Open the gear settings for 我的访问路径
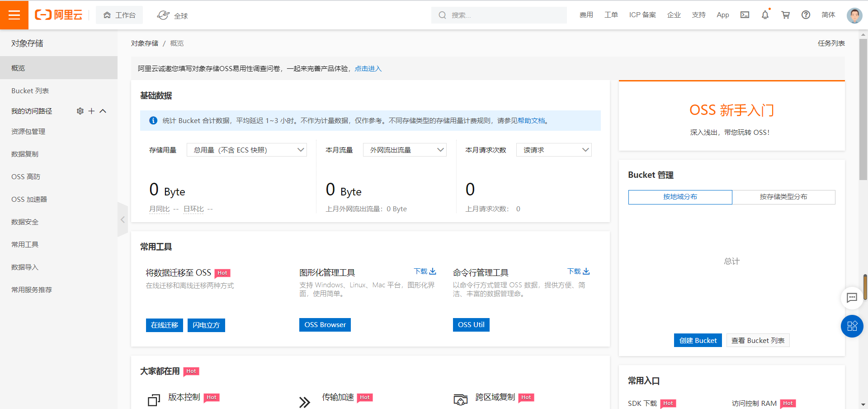The image size is (868, 409). 80,111
